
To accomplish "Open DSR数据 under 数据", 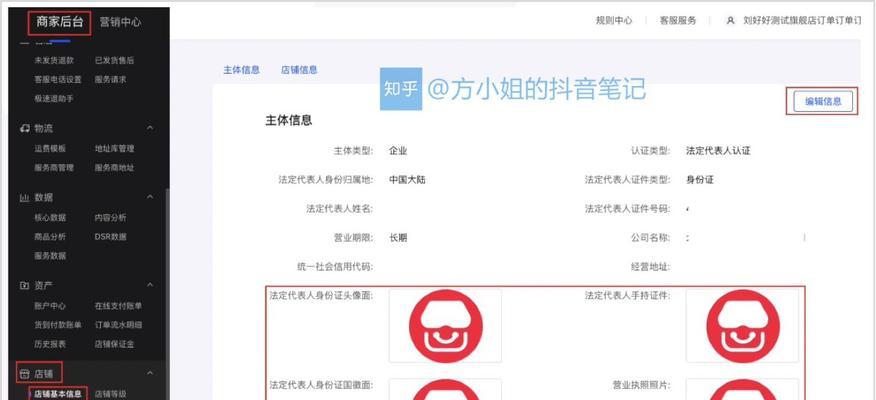I will coord(110,236).
